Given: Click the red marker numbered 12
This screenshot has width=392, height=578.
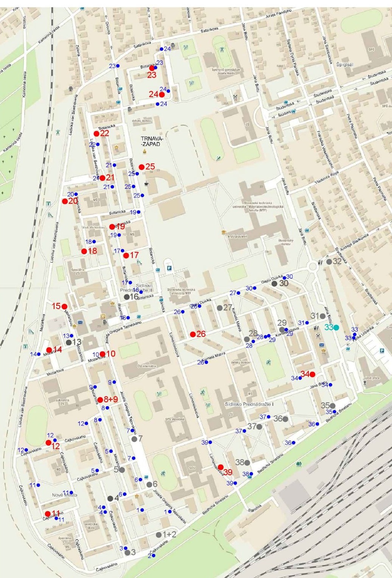Looking at the screenshot, I should click(x=48, y=443).
